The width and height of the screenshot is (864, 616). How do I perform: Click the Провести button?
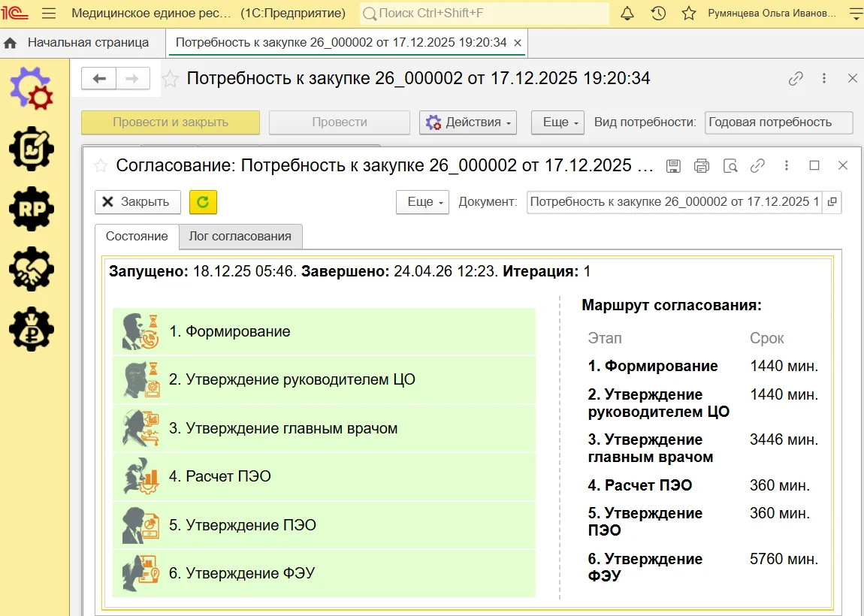[x=340, y=122]
